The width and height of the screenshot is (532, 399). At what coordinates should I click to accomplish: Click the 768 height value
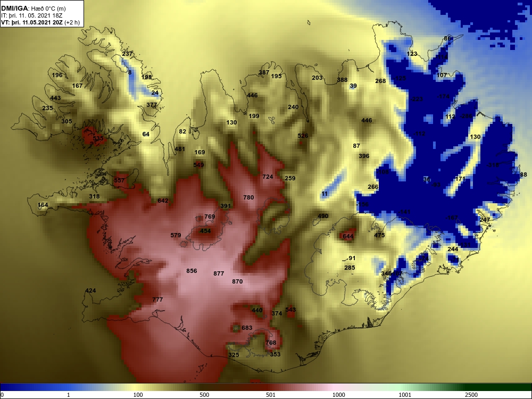pos(271,343)
